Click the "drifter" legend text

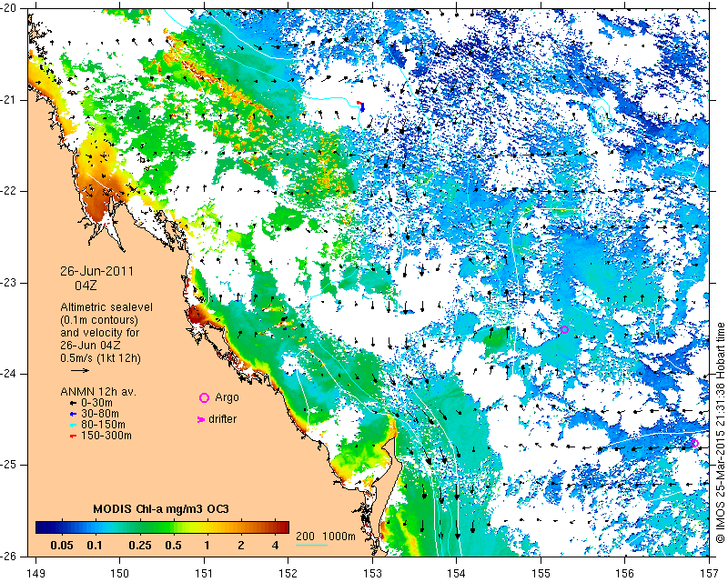pyautogui.click(x=222, y=419)
